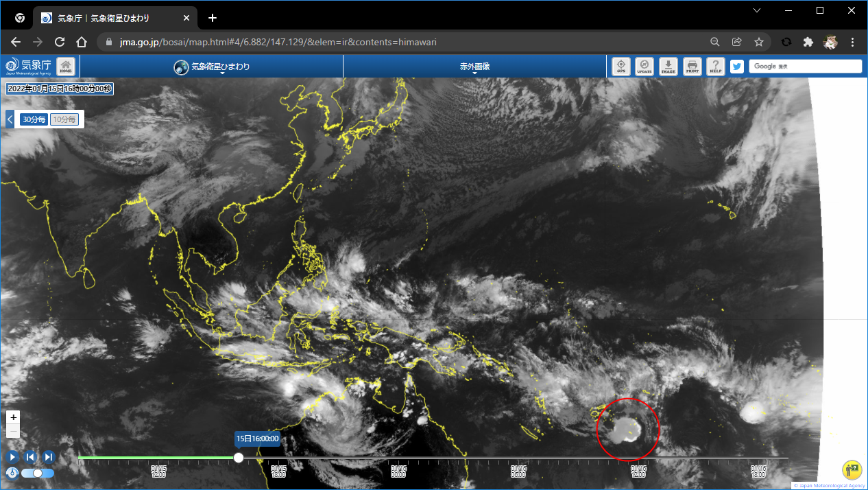The image size is (868, 490).
Task: Switch to the 10分毎 interval option
Action: click(x=65, y=119)
